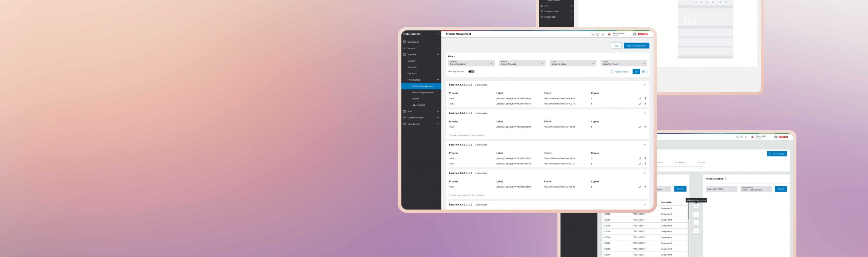The height and width of the screenshot is (257, 868).
Task: Click Bosch logo in Printers Management window
Action: click(x=640, y=34)
